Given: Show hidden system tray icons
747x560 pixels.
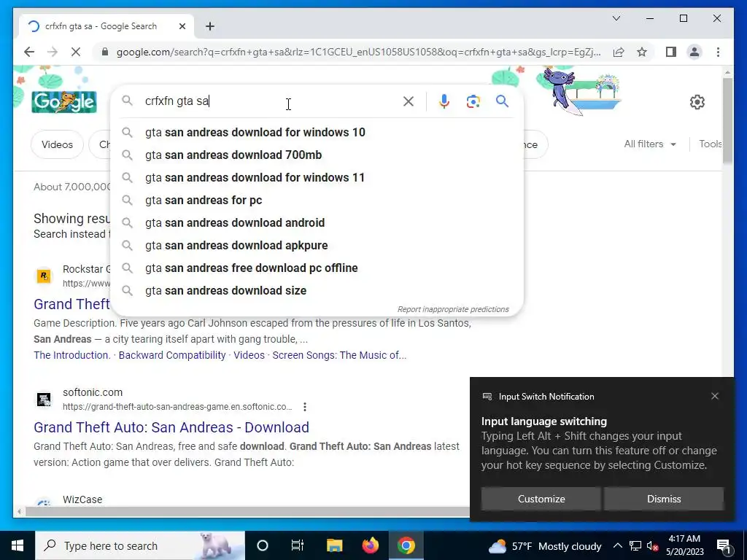Looking at the screenshot, I should [617, 545].
